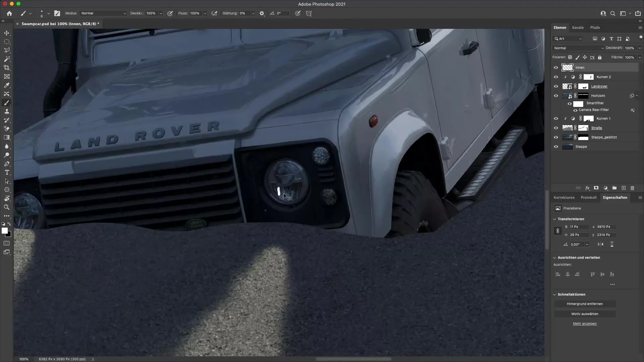The width and height of the screenshot is (644, 362).
Task: Click the Hintergrund entfernen button
Action: 585,304
